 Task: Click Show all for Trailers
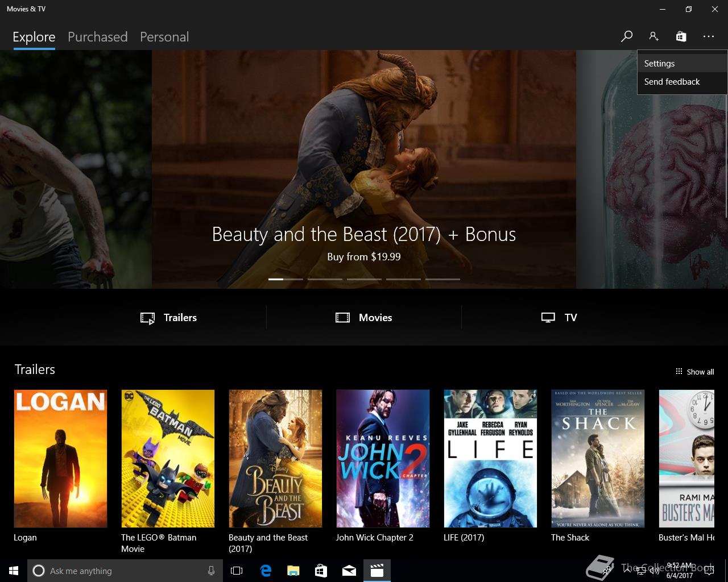[x=694, y=372]
